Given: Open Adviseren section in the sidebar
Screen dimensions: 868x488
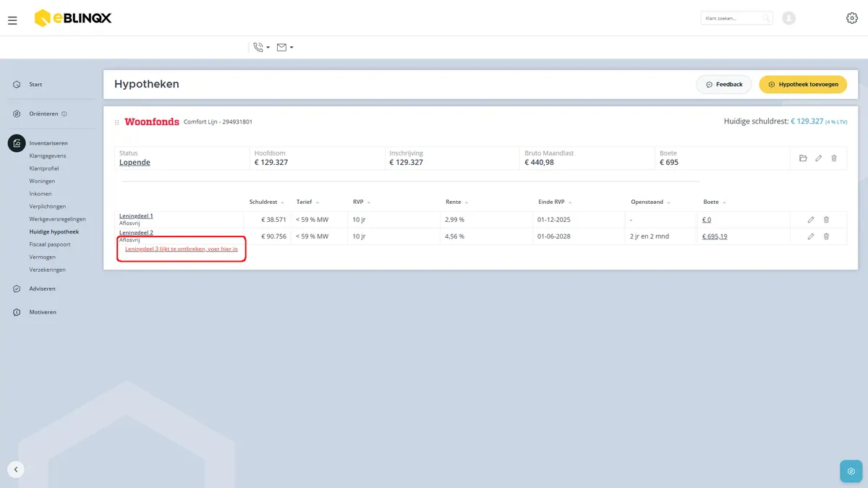Looking at the screenshot, I should click(x=42, y=288).
